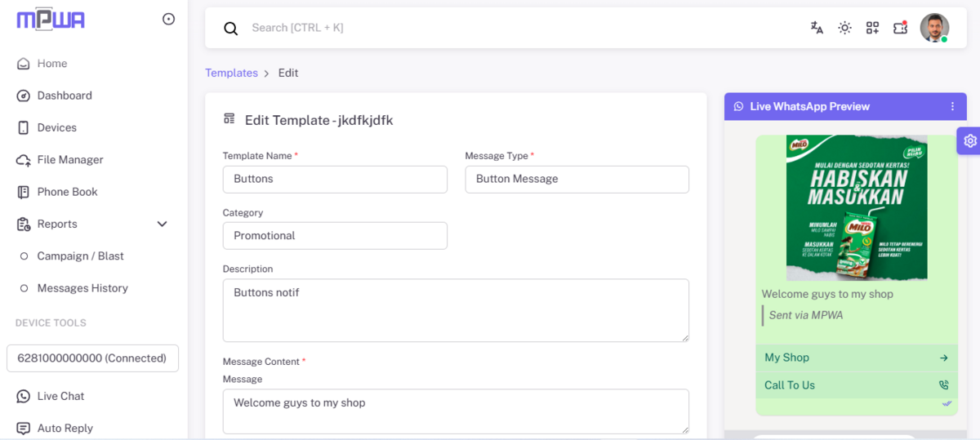The image size is (980, 440).
Task: Select Campaign / Blast menu item
Action: (80, 256)
